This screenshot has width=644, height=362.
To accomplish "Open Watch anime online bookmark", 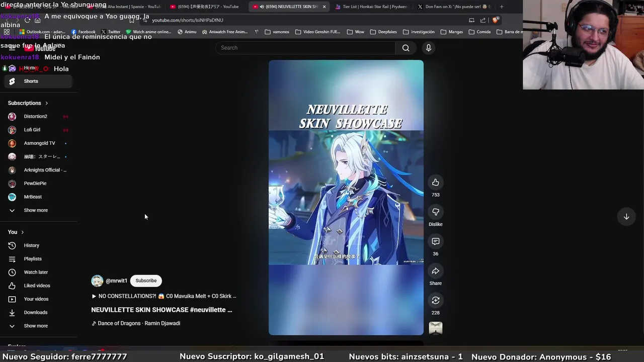I will pyautogui.click(x=148, y=32).
